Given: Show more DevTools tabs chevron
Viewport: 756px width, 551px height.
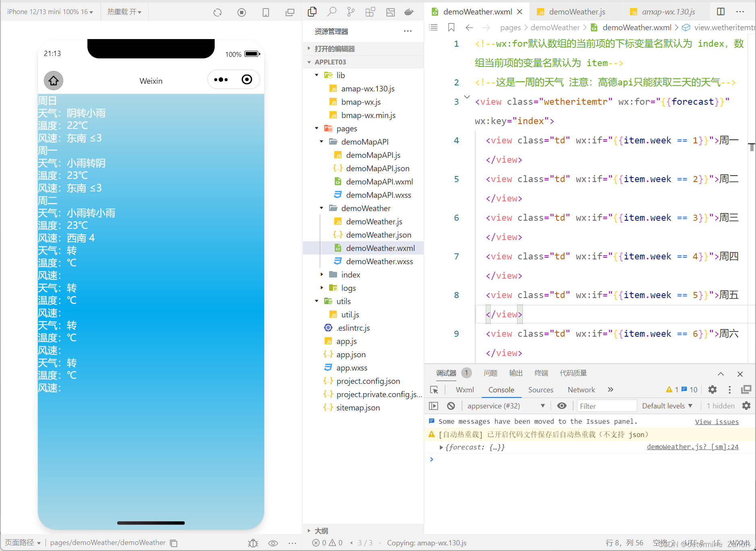Looking at the screenshot, I should click(x=611, y=389).
